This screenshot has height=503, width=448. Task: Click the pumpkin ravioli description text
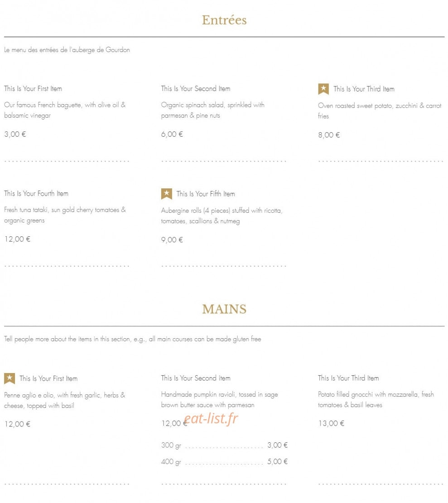pos(220,400)
